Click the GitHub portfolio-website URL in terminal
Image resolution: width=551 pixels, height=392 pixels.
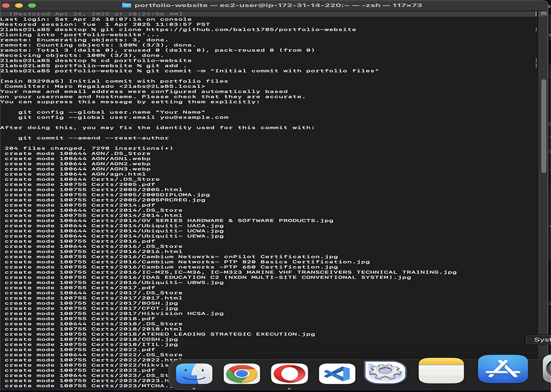point(251,29)
